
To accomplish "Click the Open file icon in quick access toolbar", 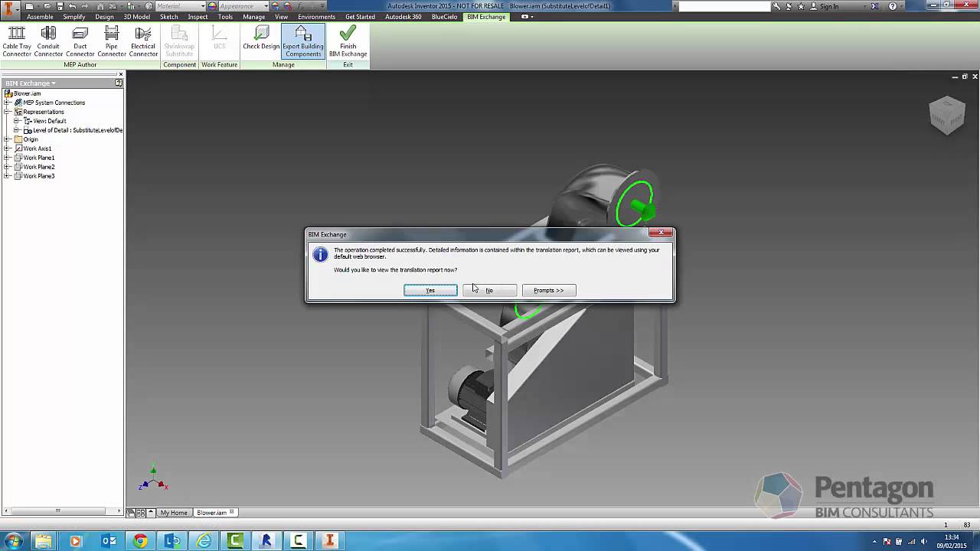I will [48, 6].
